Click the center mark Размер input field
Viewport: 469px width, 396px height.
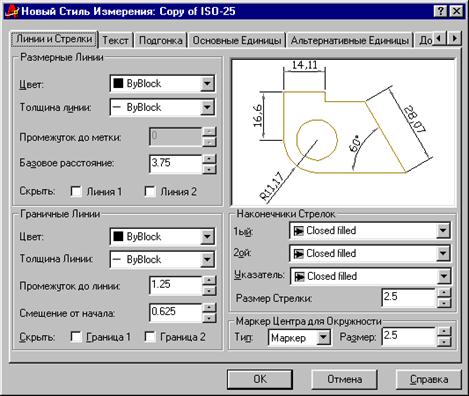408,337
